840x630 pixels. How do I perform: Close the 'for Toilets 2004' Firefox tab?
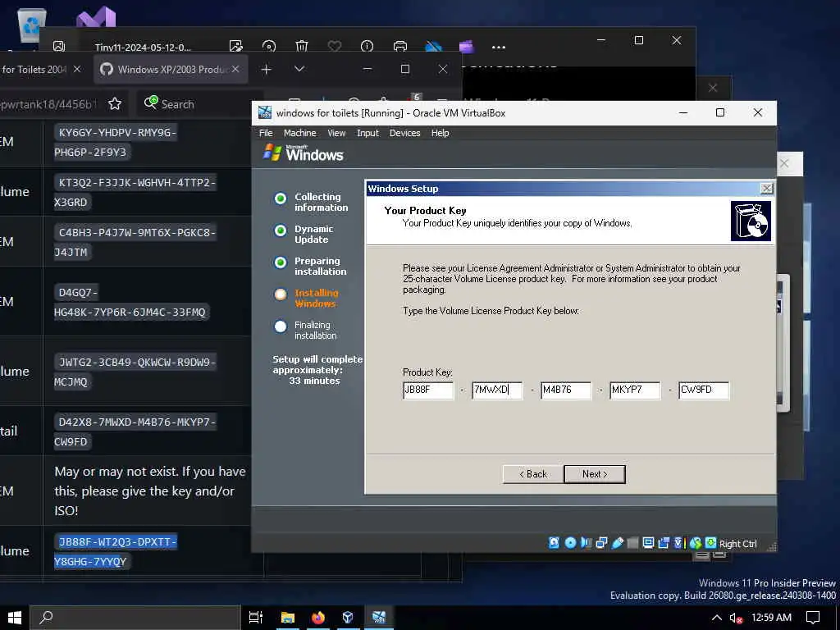pyautogui.click(x=77, y=69)
